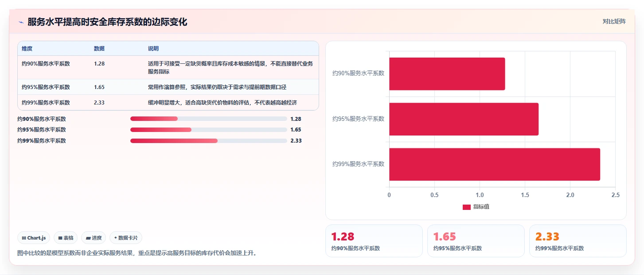
Task: Click progress value 1.65
Action: (296, 130)
